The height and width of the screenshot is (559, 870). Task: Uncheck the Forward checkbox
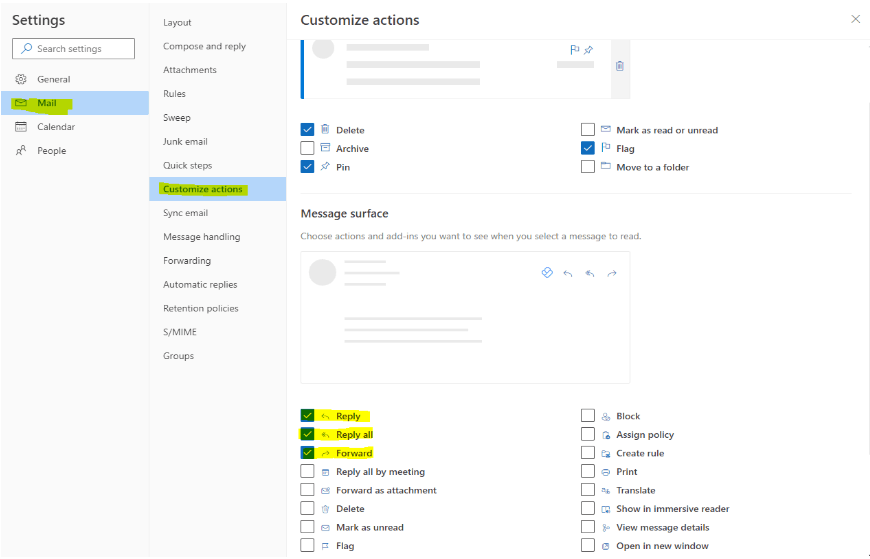pyautogui.click(x=307, y=452)
